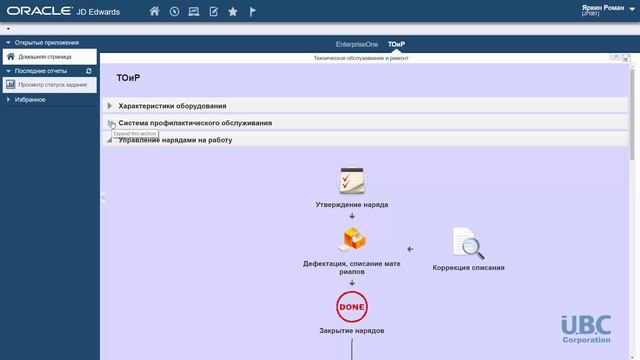Click the flag icon in toolbar

tap(252, 12)
